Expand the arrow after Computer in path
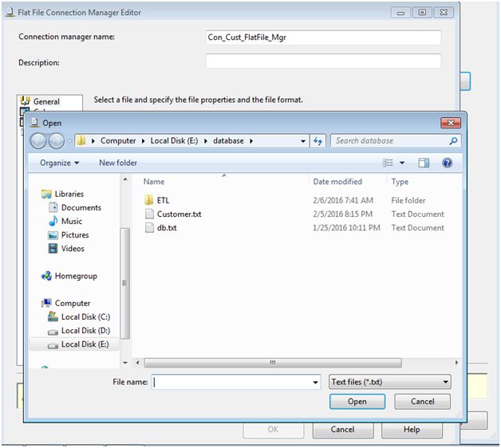Viewport: 501px width, 448px height. [143, 141]
